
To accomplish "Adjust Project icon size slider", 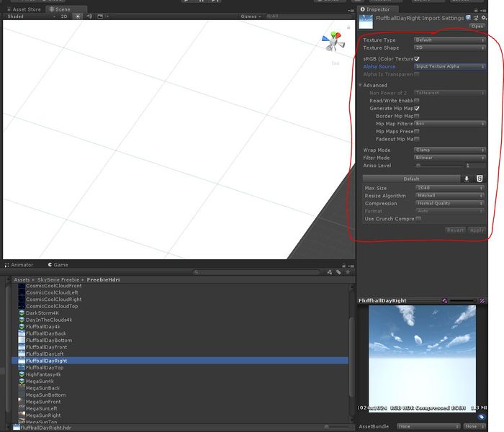I will click(337, 427).
